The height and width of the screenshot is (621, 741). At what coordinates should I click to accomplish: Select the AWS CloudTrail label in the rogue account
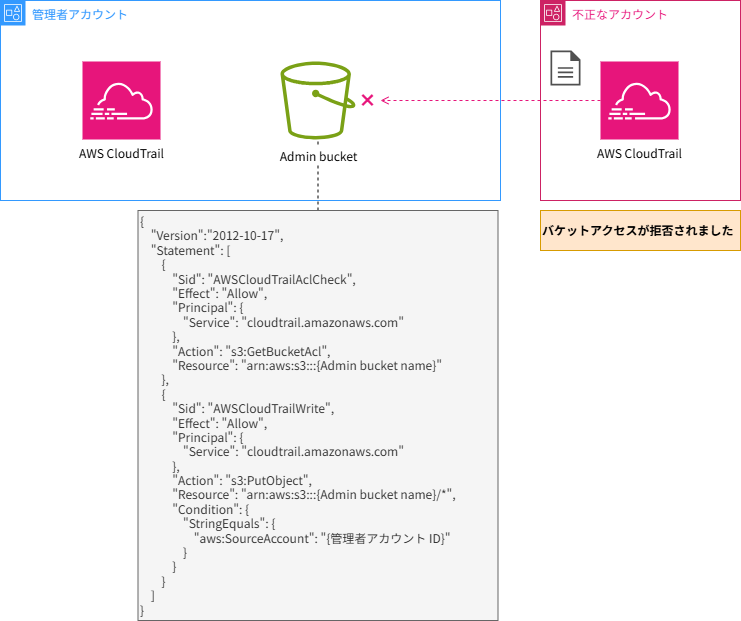639,154
